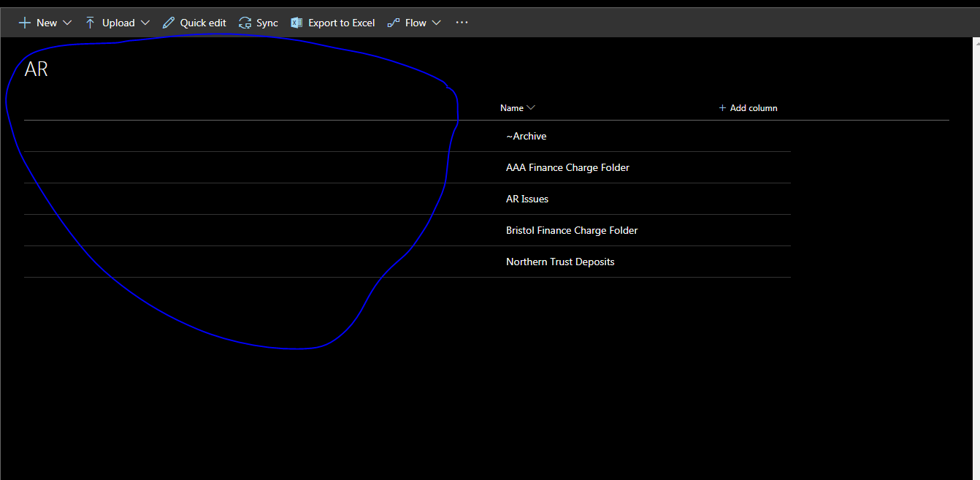Click the Sync circular arrows icon
980x480 pixels.
coord(245,23)
